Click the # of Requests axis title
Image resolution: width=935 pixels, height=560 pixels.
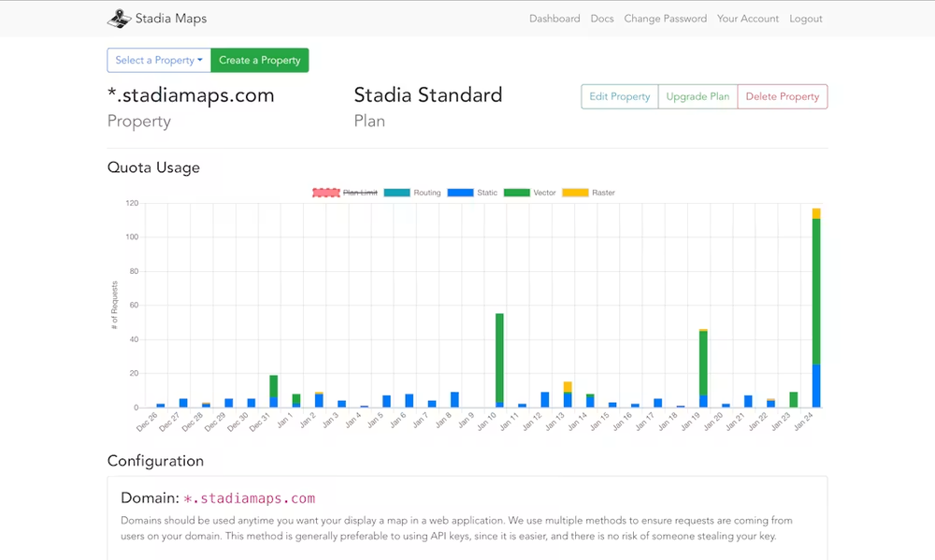click(114, 306)
